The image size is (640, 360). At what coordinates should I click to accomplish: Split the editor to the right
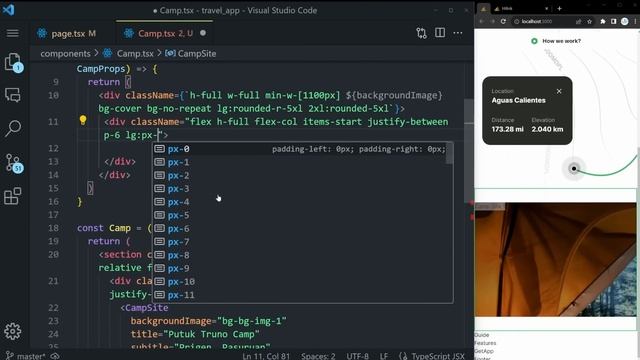click(440, 33)
